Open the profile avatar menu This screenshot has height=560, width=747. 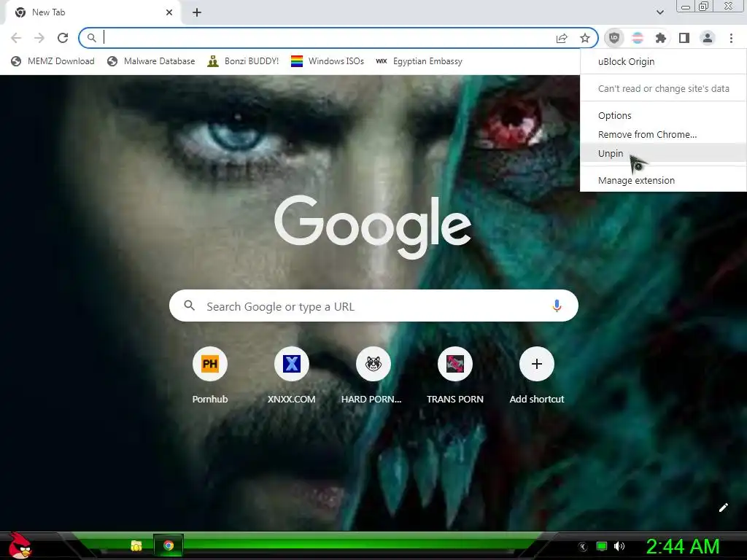[x=708, y=38]
